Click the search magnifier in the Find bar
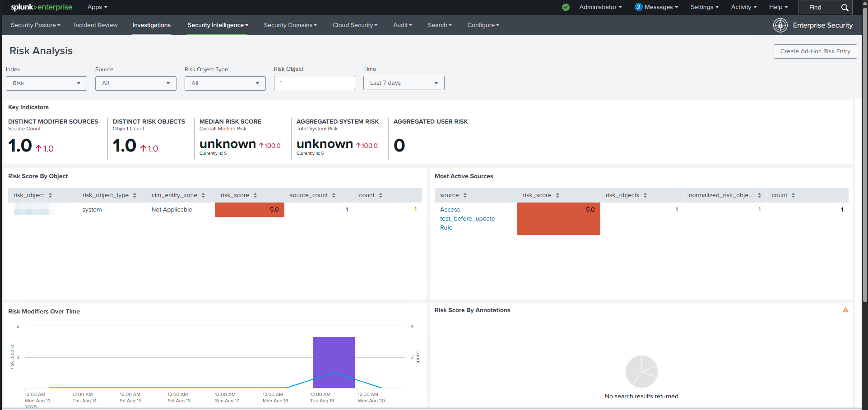 (x=845, y=7)
